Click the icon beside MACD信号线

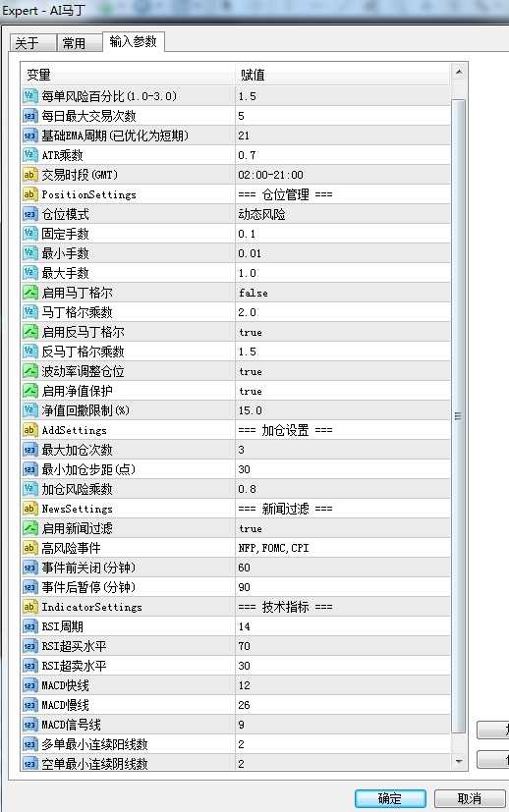coord(30,725)
